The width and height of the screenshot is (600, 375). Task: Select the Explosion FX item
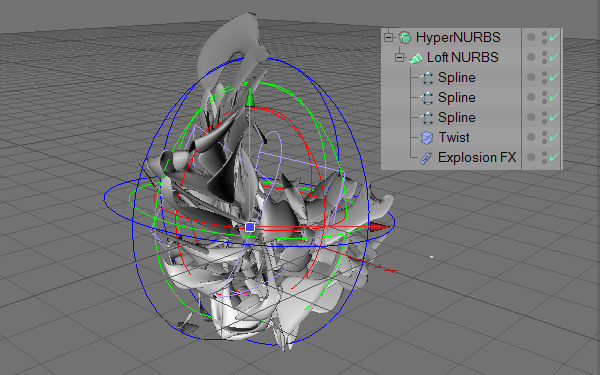click(x=477, y=157)
